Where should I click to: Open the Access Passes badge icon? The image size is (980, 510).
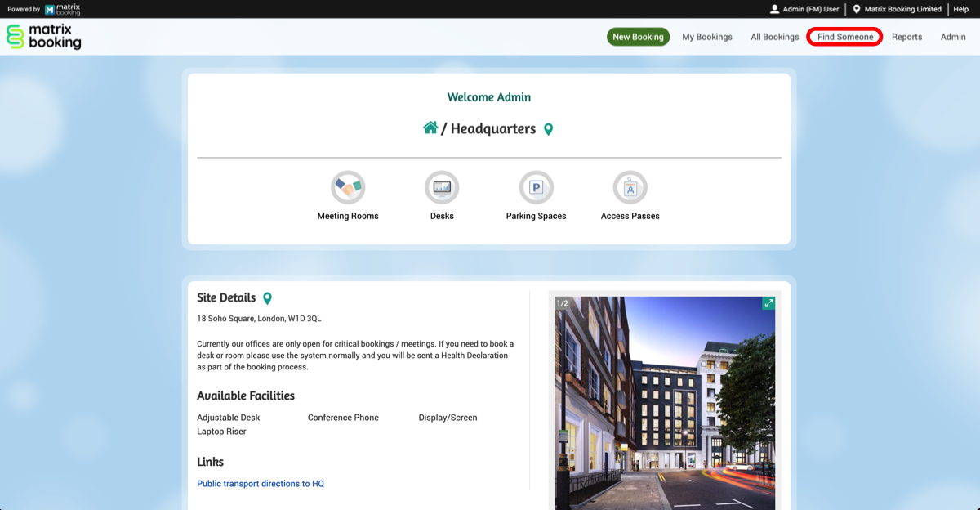630,188
